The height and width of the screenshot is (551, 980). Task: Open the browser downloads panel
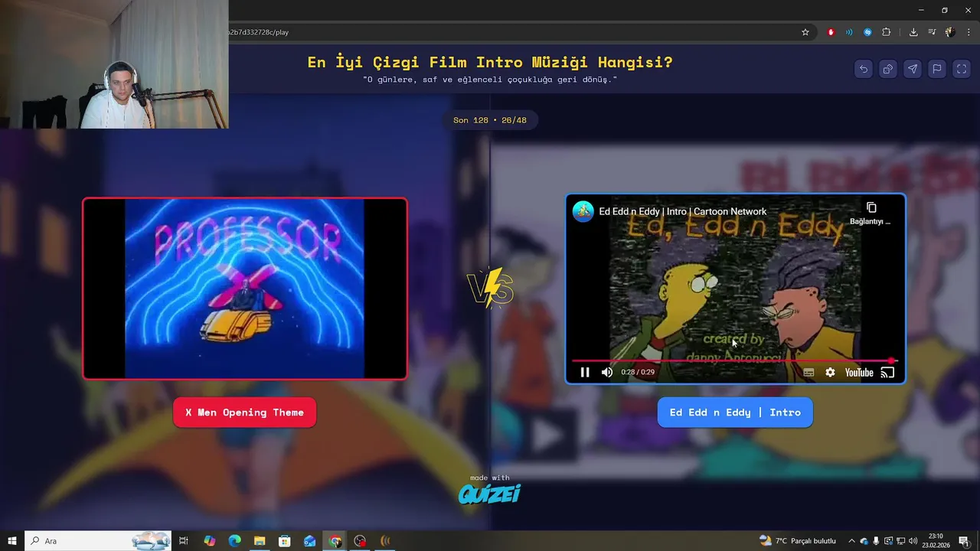point(913,32)
